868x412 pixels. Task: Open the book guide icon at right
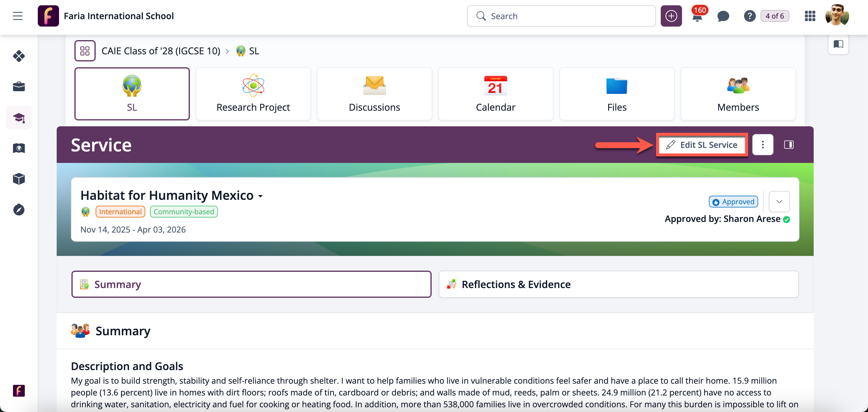click(x=838, y=44)
